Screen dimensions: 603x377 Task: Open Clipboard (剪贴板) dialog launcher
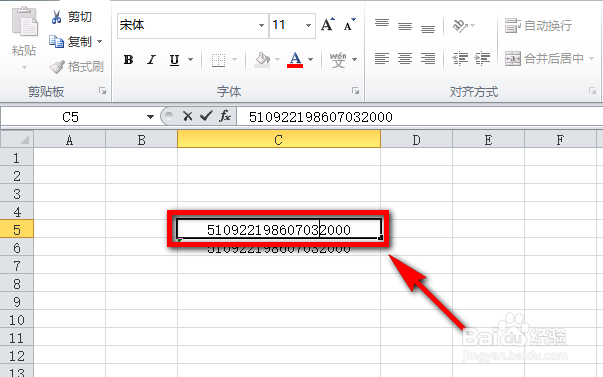click(x=102, y=91)
